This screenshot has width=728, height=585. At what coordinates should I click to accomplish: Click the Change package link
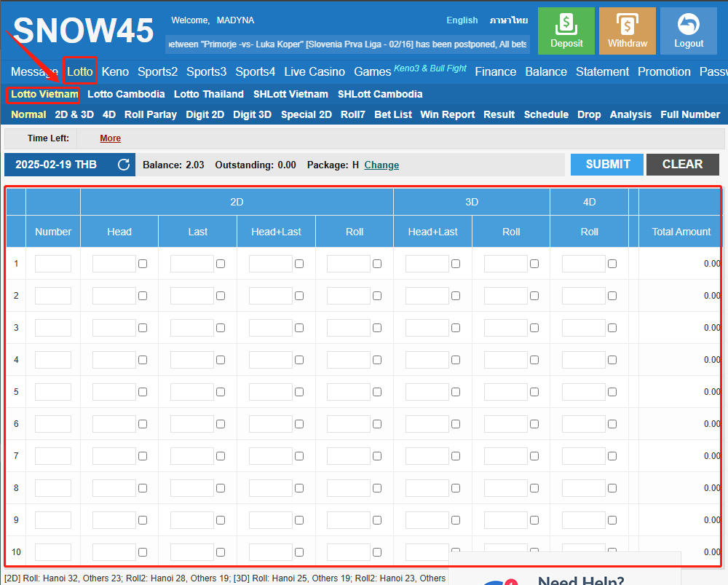coord(381,165)
